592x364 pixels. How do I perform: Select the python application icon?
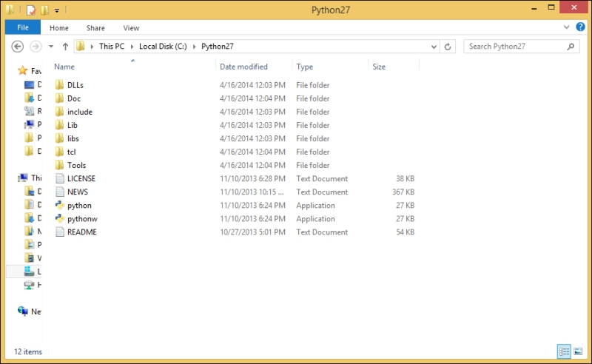[60, 205]
